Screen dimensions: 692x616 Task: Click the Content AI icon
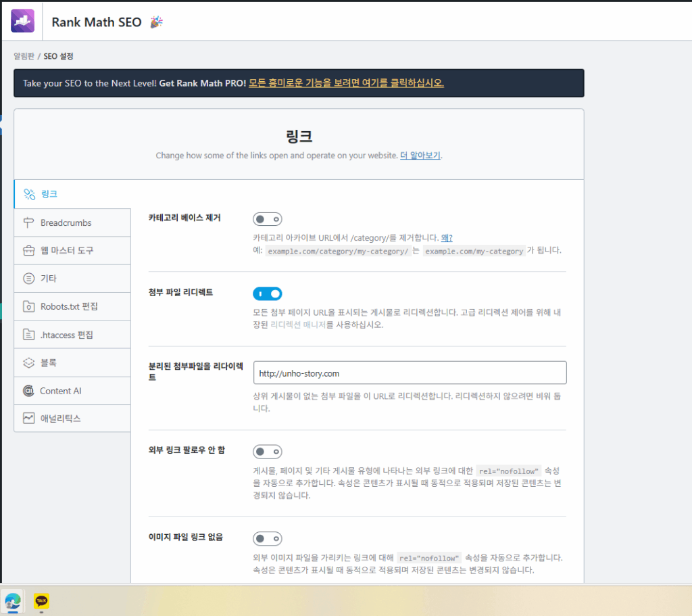(x=28, y=391)
